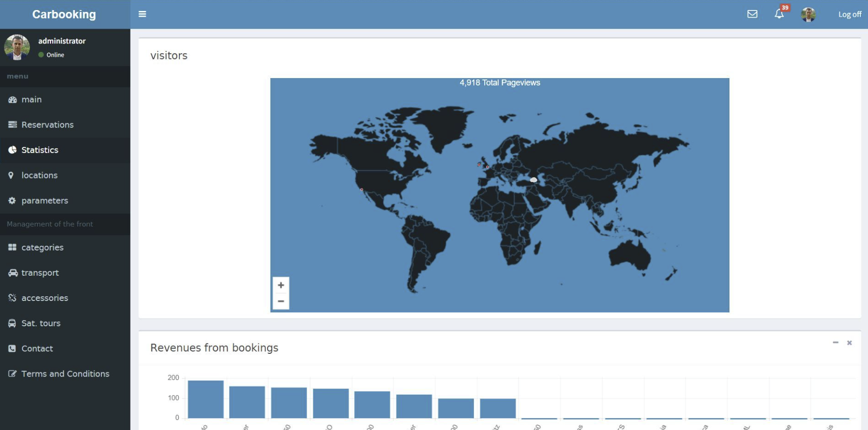
Task: Click the transport car icon
Action: (x=13, y=273)
